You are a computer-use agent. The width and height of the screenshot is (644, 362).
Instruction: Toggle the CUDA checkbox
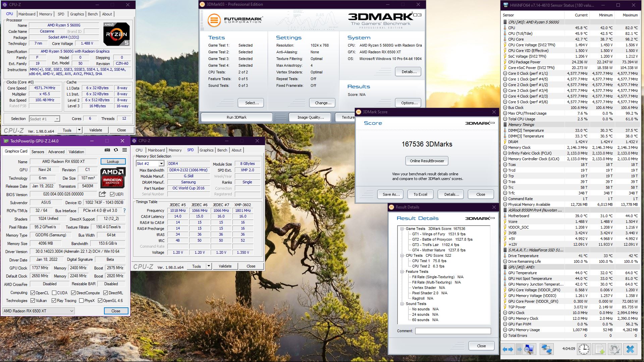click(x=54, y=293)
